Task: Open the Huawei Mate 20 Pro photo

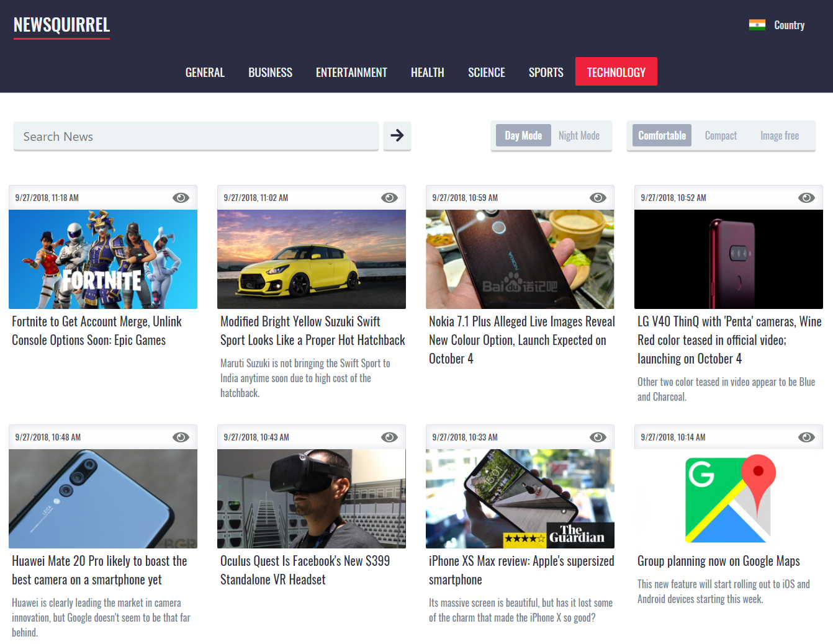Action: click(x=103, y=499)
